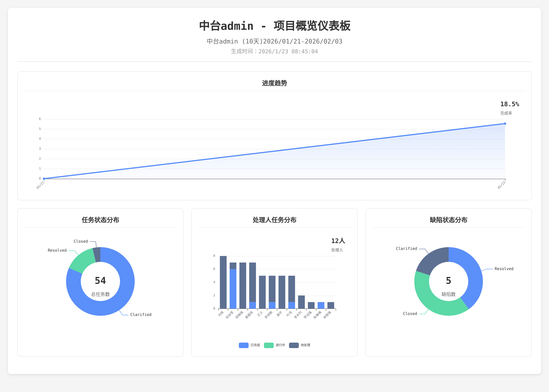549x392 pixels.
Task: Click the 12人 handler count
Action: [338, 241]
